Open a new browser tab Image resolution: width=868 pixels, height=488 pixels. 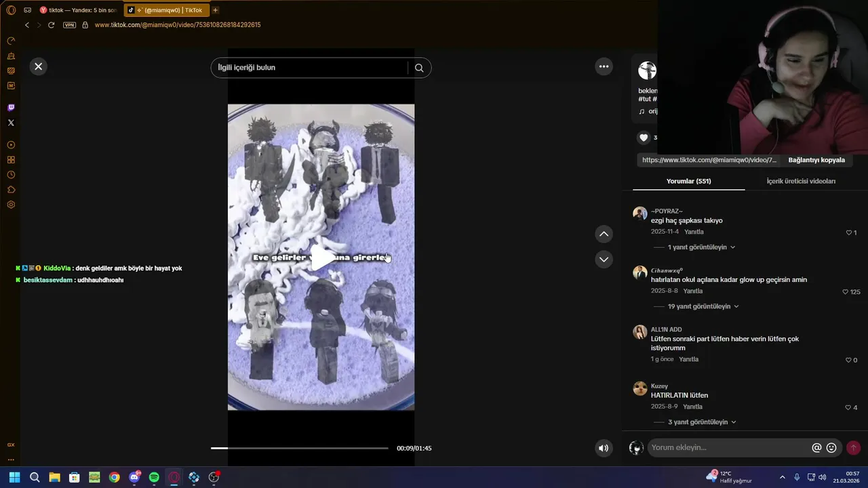pos(216,10)
